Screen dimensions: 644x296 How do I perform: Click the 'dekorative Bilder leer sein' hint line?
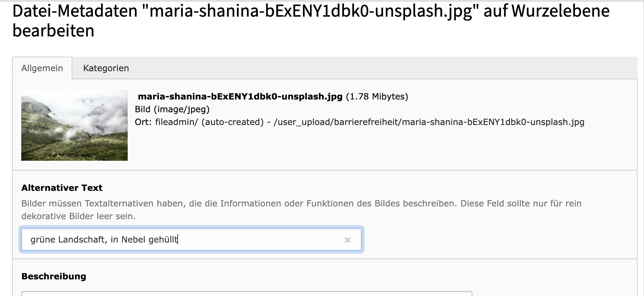point(78,216)
